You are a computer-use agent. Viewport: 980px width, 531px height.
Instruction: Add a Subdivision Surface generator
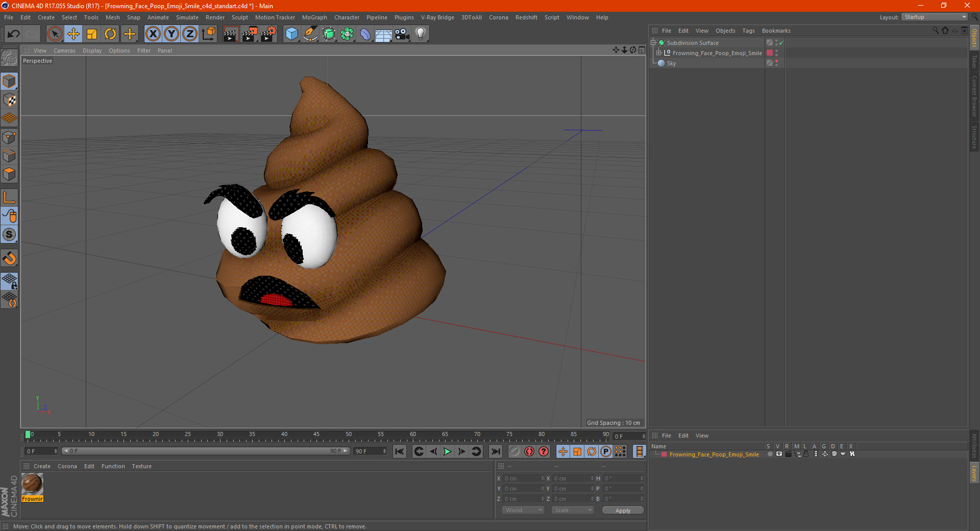point(329,34)
